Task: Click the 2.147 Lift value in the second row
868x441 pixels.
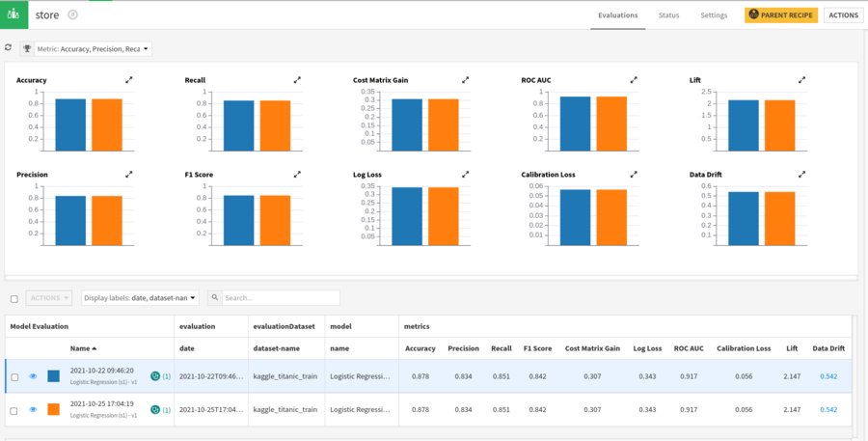Action: tap(792, 410)
